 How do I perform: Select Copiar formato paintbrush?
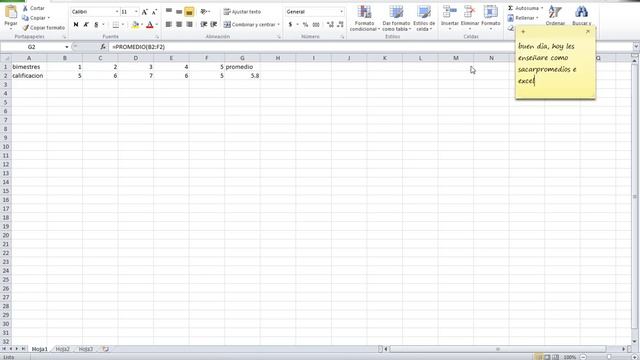[x=43, y=28]
